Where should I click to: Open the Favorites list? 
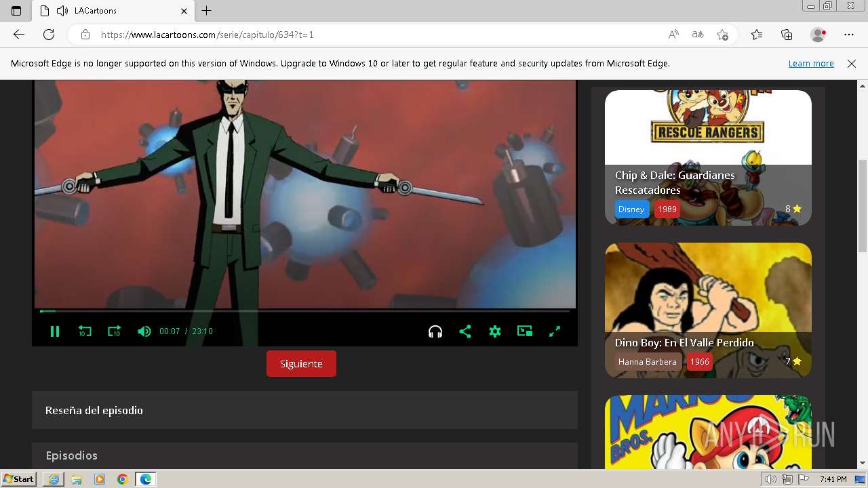tap(757, 35)
